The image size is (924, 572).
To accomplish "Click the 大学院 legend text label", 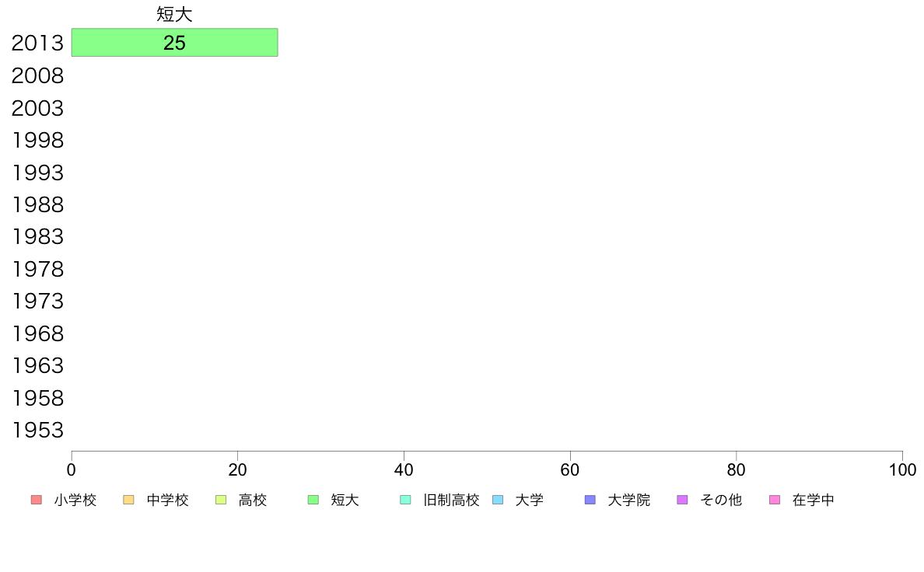I will (x=628, y=500).
